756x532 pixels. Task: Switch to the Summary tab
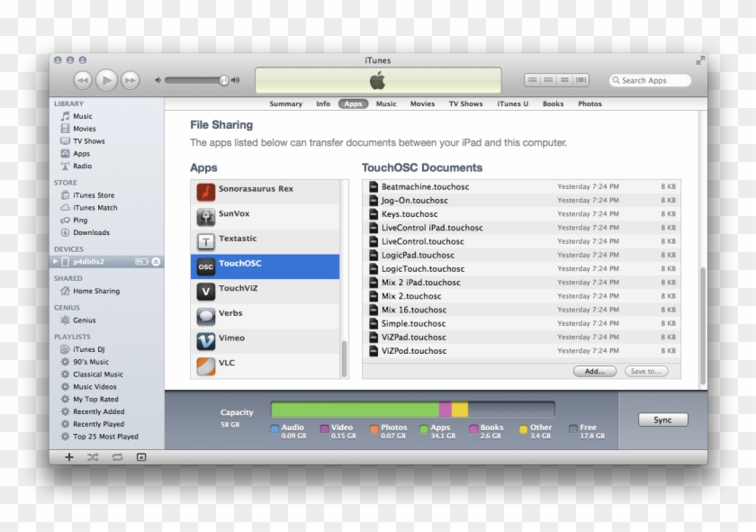tap(286, 104)
